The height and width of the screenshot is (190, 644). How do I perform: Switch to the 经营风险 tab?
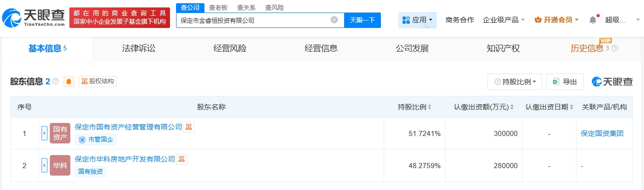pyautogui.click(x=230, y=48)
